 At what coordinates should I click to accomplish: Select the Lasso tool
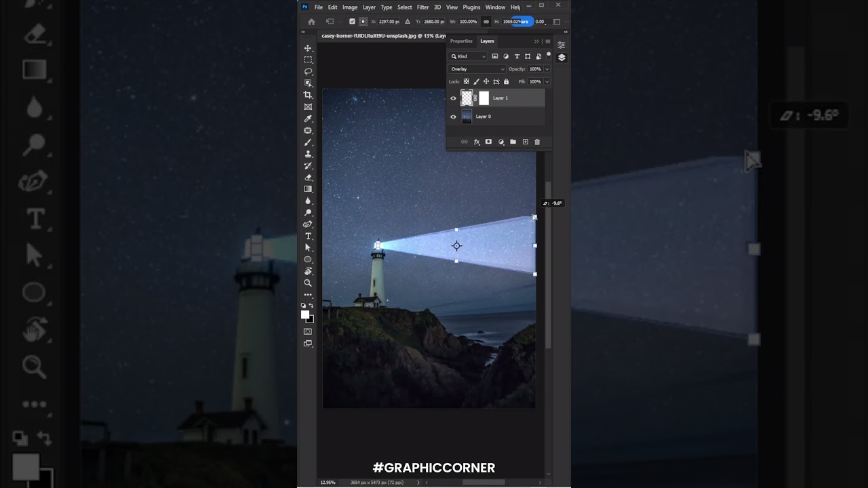pos(308,71)
